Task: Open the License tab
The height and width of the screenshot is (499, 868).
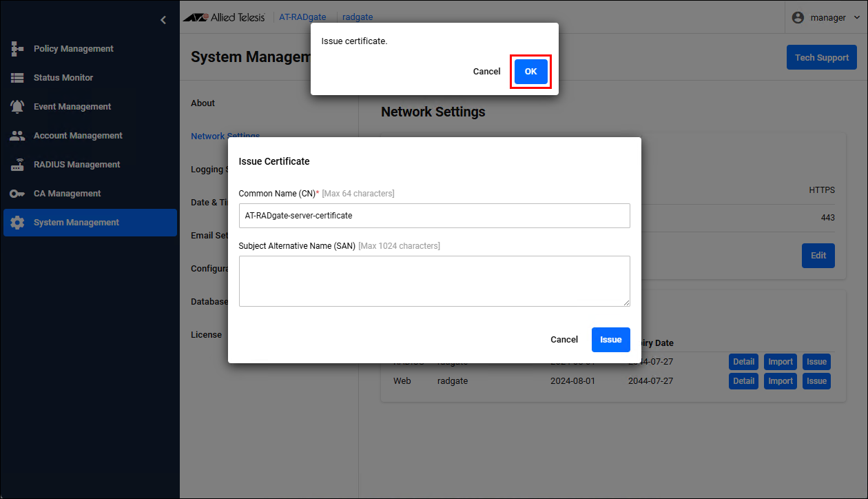Action: 206,335
